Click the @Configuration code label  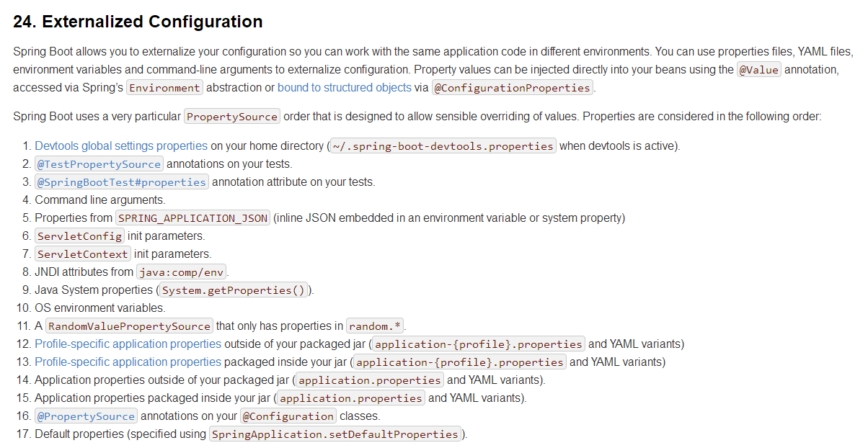point(288,416)
